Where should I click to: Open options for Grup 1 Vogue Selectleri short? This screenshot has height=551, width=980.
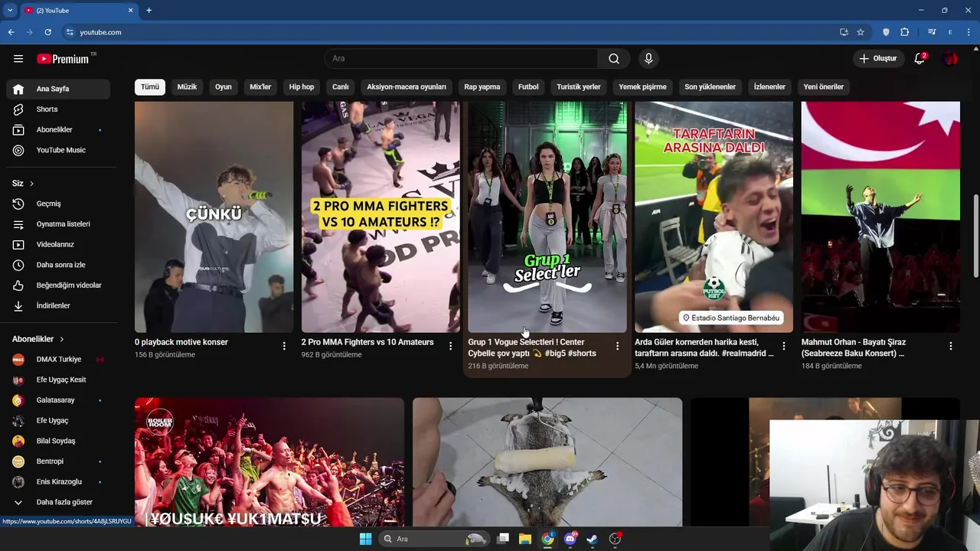click(x=617, y=347)
